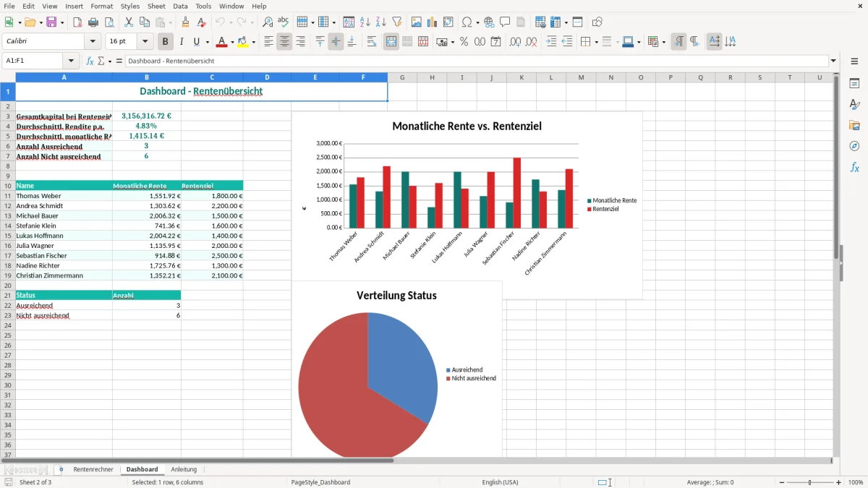Image resolution: width=868 pixels, height=488 pixels.
Task: Apply the yellow Background Color swatch
Action: coord(242,42)
